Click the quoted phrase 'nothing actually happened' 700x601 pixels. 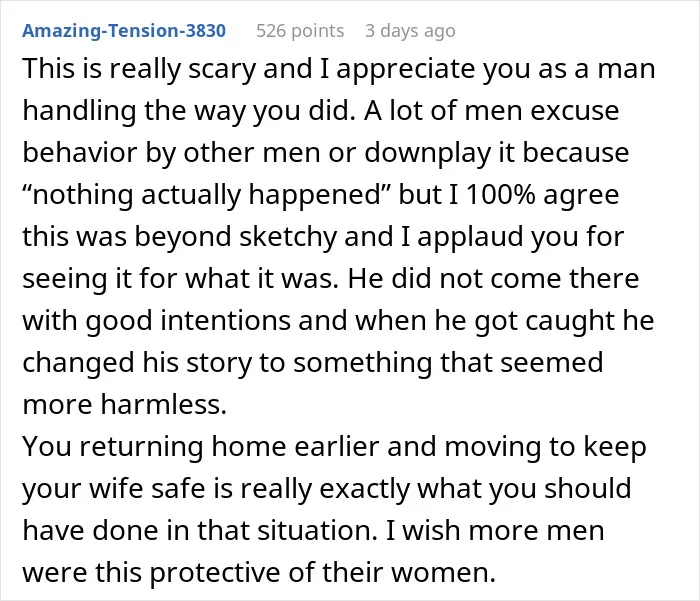point(206,195)
